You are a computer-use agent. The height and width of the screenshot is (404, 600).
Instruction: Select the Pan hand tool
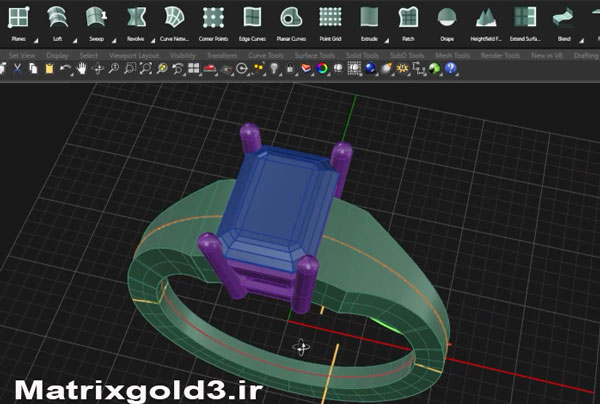click(x=82, y=69)
